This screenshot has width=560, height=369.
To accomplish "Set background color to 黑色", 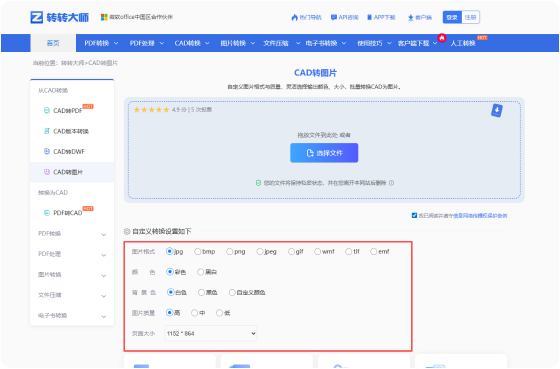I will click(201, 293).
